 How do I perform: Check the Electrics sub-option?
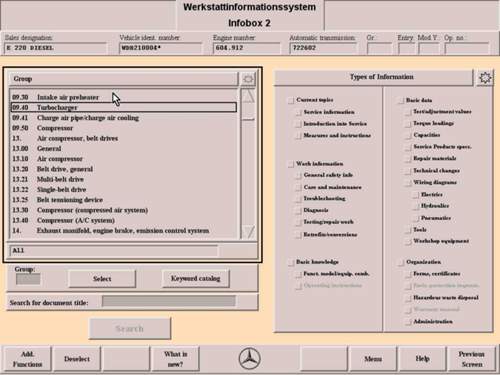(416, 195)
